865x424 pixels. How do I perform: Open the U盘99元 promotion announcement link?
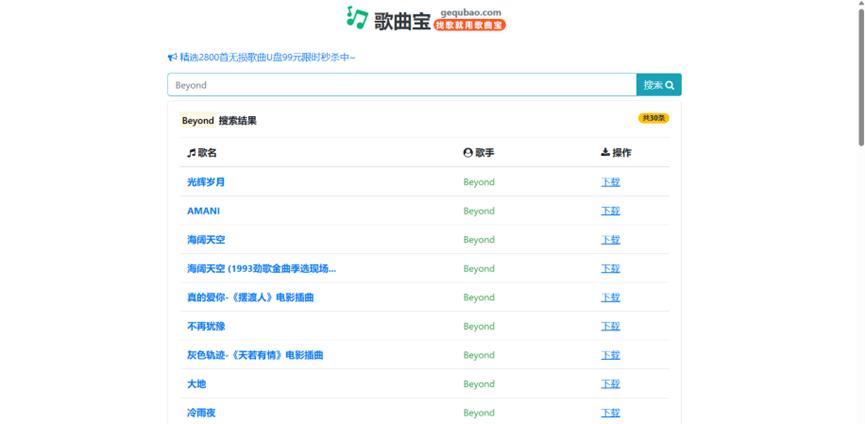(268, 57)
